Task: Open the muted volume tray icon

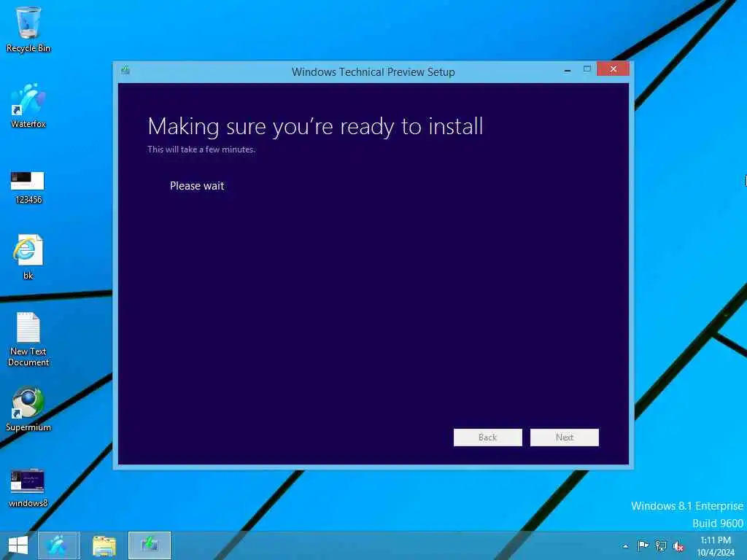Action: 678,546
